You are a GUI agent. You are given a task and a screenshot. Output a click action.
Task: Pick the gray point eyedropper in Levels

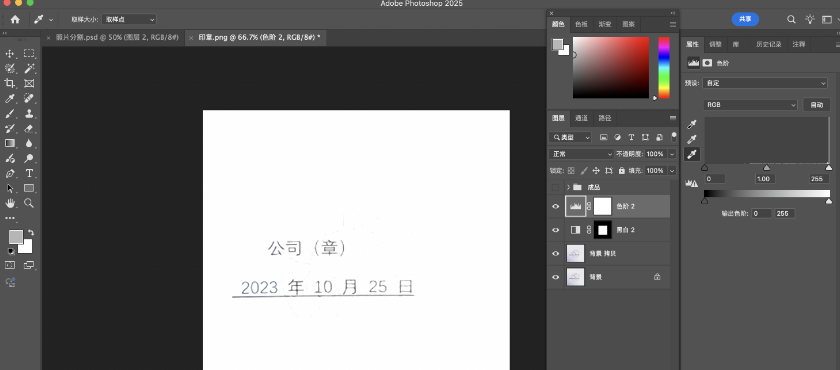693,140
